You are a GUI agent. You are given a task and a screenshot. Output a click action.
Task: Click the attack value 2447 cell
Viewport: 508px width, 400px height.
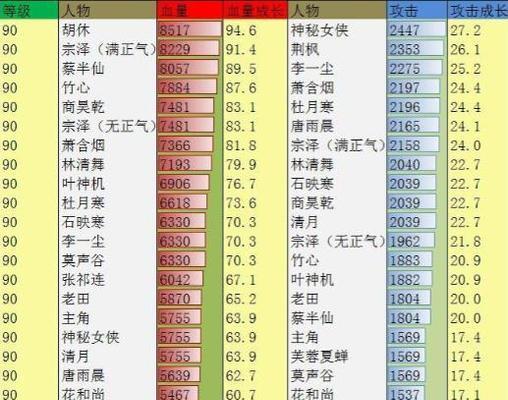417,30
